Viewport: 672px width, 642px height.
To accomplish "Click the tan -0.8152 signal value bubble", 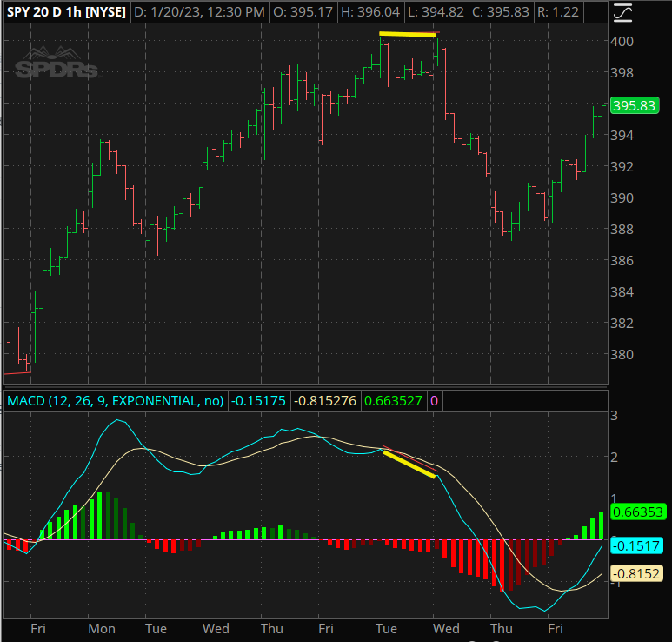I will point(637,573).
